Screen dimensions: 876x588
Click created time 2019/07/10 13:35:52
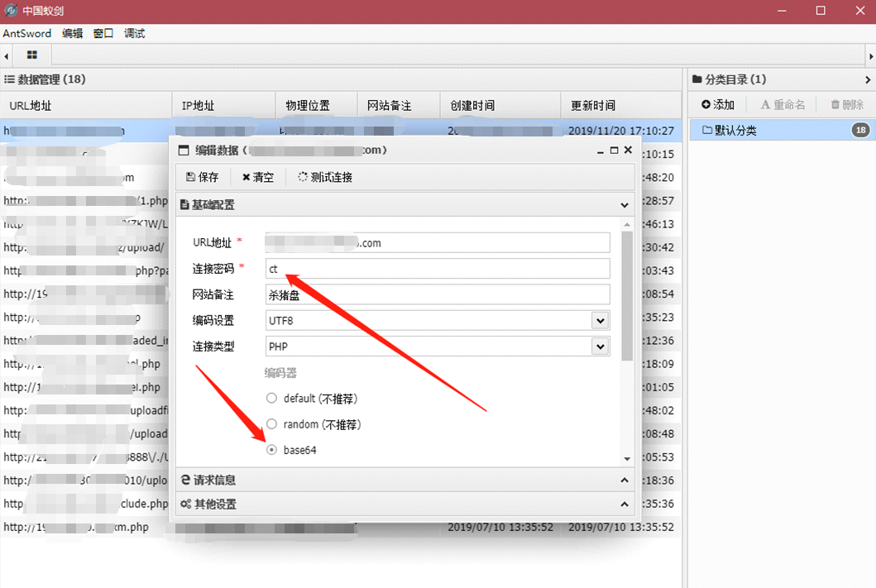[500, 527]
